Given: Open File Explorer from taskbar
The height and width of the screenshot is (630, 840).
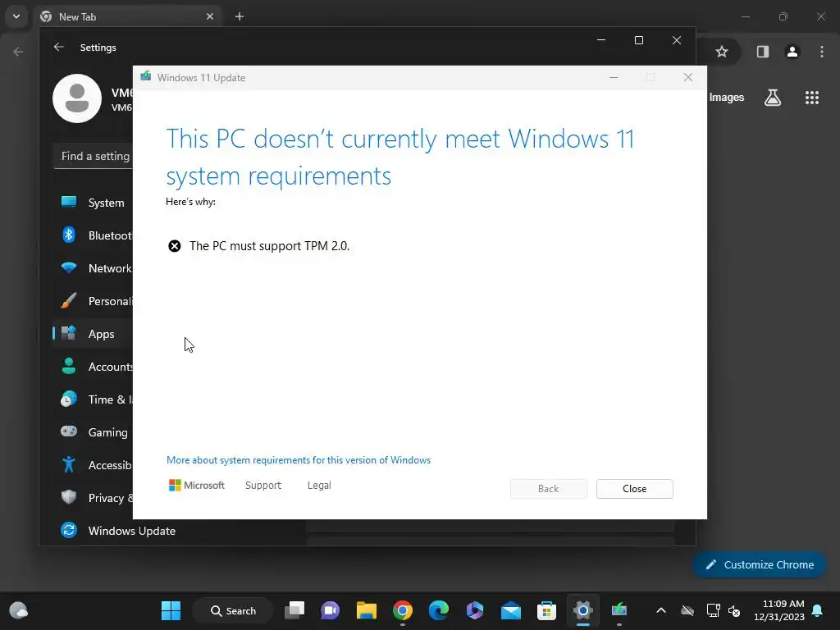Looking at the screenshot, I should [x=367, y=610].
